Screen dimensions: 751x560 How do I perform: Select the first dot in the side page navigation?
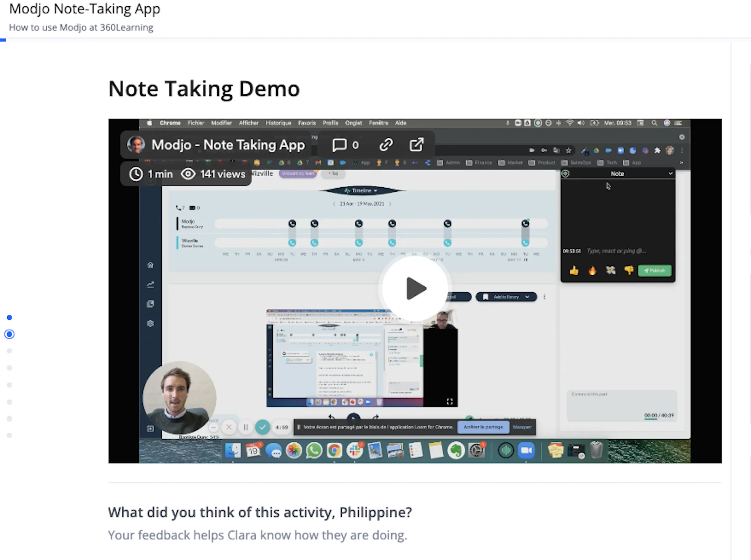coord(9,318)
